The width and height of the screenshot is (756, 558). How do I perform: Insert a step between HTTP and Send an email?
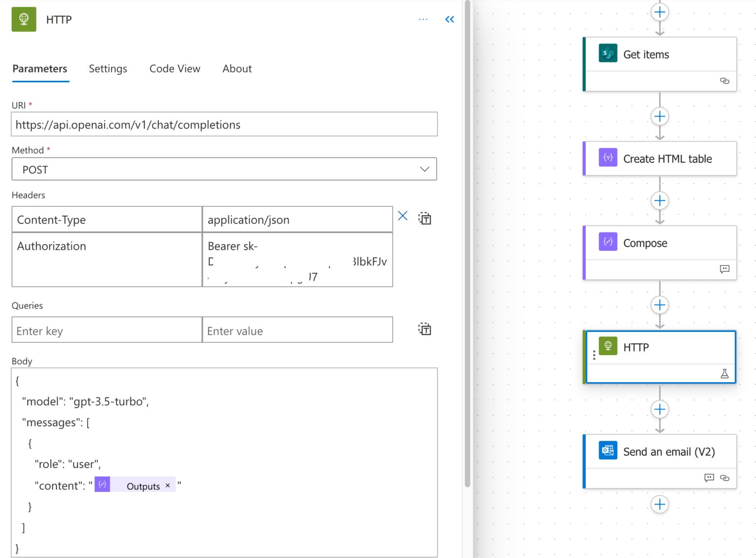[x=660, y=409]
